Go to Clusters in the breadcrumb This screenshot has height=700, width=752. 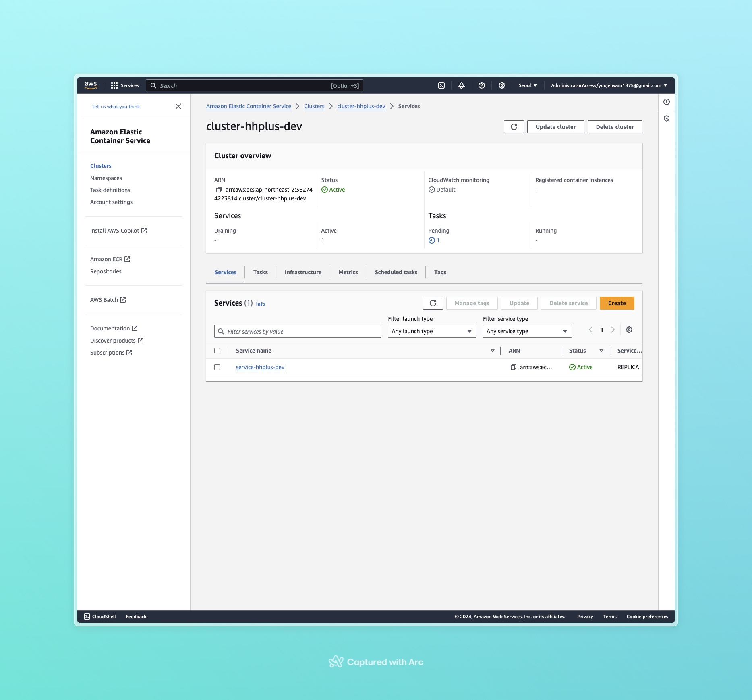click(314, 106)
